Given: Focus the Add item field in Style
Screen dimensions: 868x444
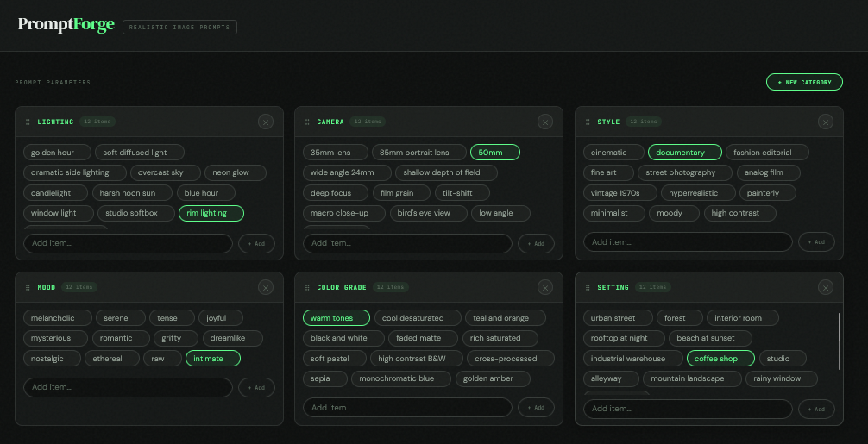Looking at the screenshot, I should click(x=688, y=241).
